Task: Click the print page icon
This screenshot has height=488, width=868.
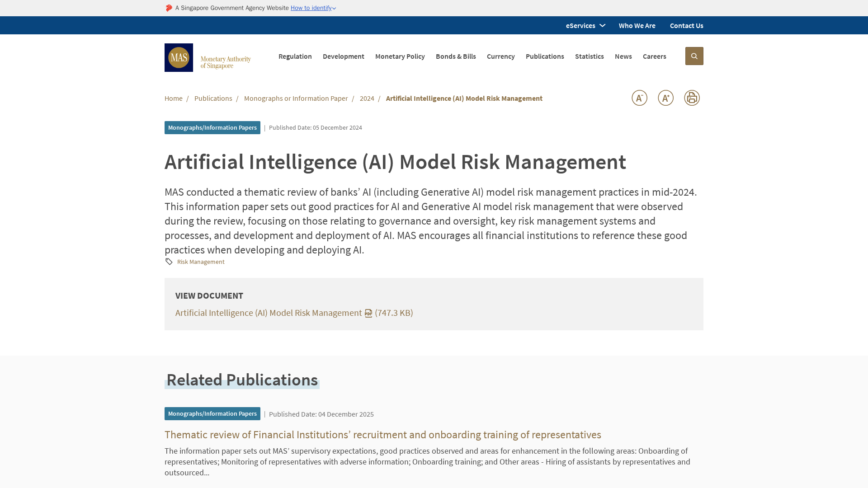Action: [x=692, y=98]
